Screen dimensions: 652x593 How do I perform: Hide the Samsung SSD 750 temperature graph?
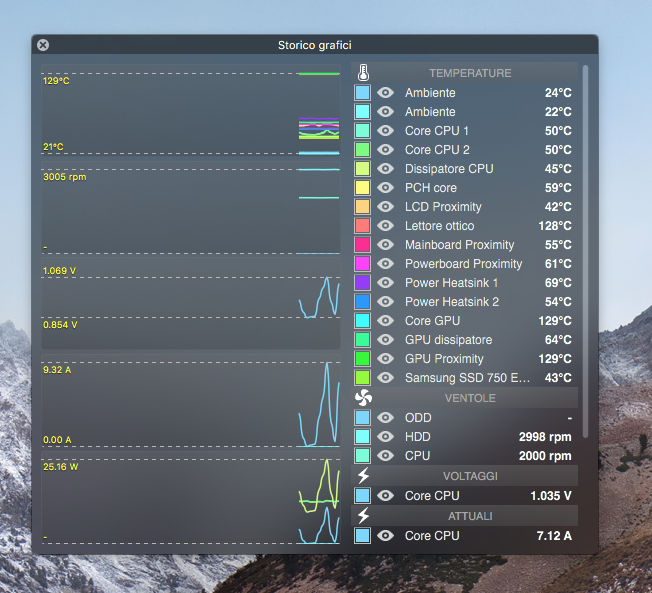385,378
